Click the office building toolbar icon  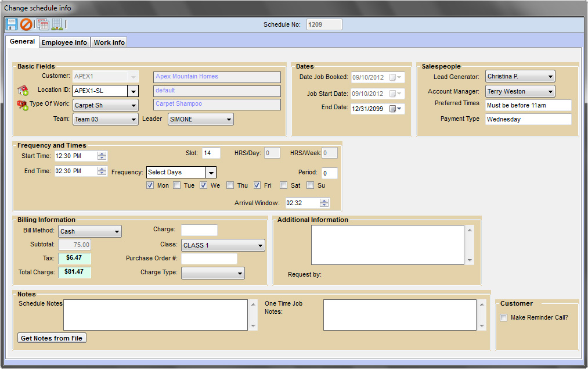point(57,24)
